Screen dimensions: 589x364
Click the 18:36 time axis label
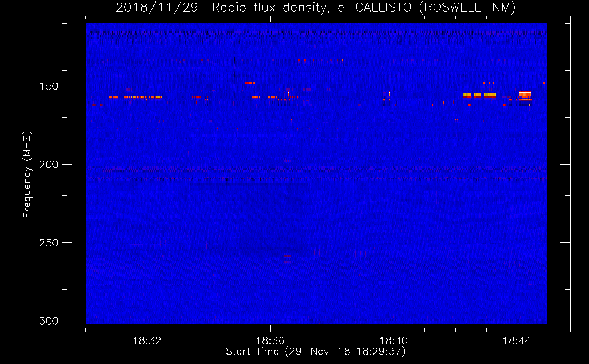(270, 341)
